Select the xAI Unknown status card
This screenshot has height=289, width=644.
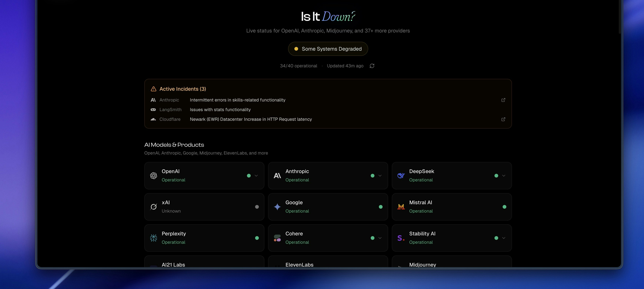click(x=204, y=207)
